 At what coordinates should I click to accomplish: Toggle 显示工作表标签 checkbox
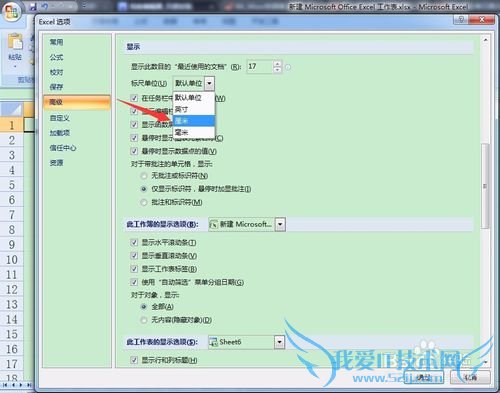pos(134,269)
